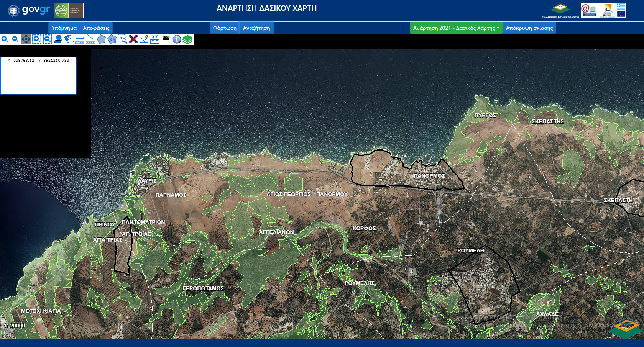Activate the zoom-in rectangle tool
This screenshot has width=644, height=347.
(x=36, y=39)
